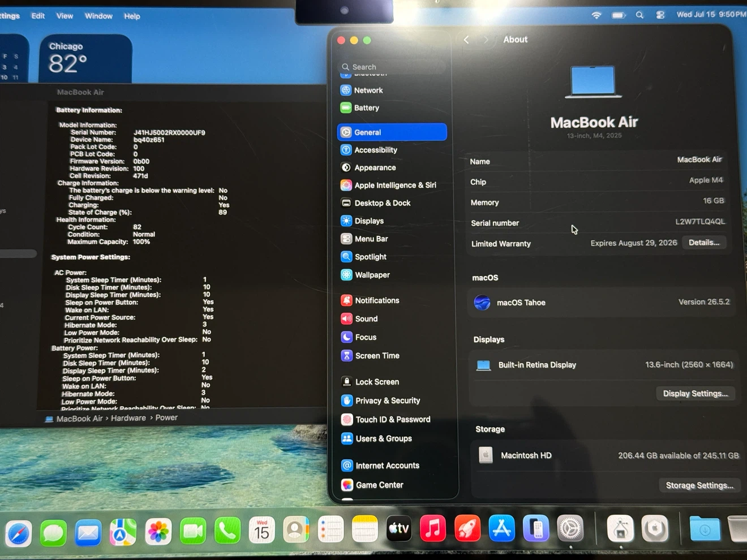This screenshot has height=560, width=747.
Task: Click the Display Settings… button
Action: click(696, 394)
